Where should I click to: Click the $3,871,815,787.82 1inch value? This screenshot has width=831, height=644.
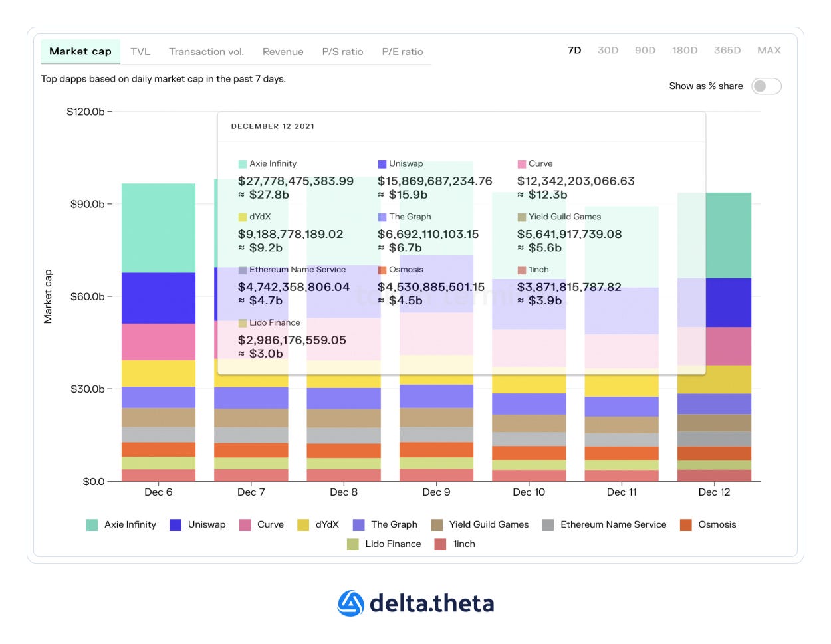click(x=570, y=287)
